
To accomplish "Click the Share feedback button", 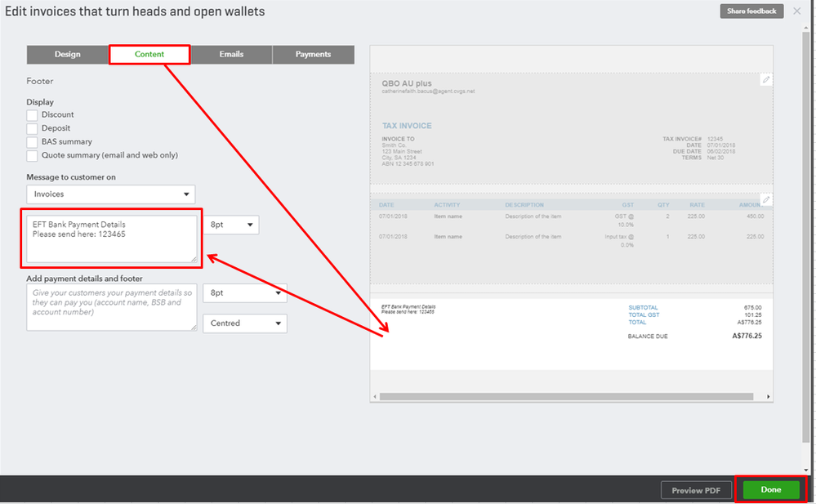I will [751, 11].
